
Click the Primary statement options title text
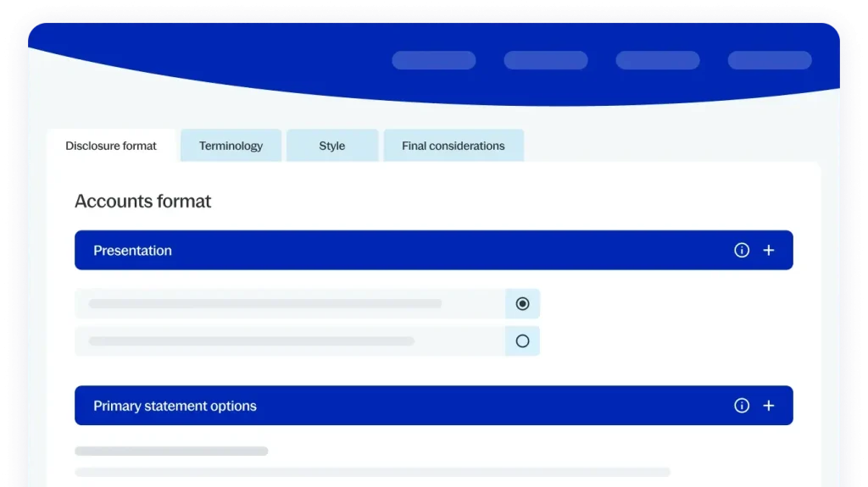coord(175,406)
